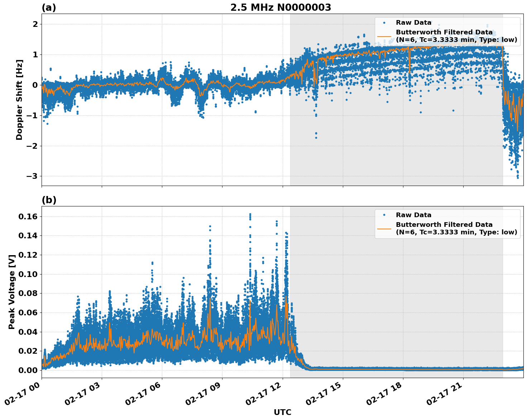Click the subplot label (b)
Image resolution: width=527 pixels, height=420 pixels.
click(49, 200)
